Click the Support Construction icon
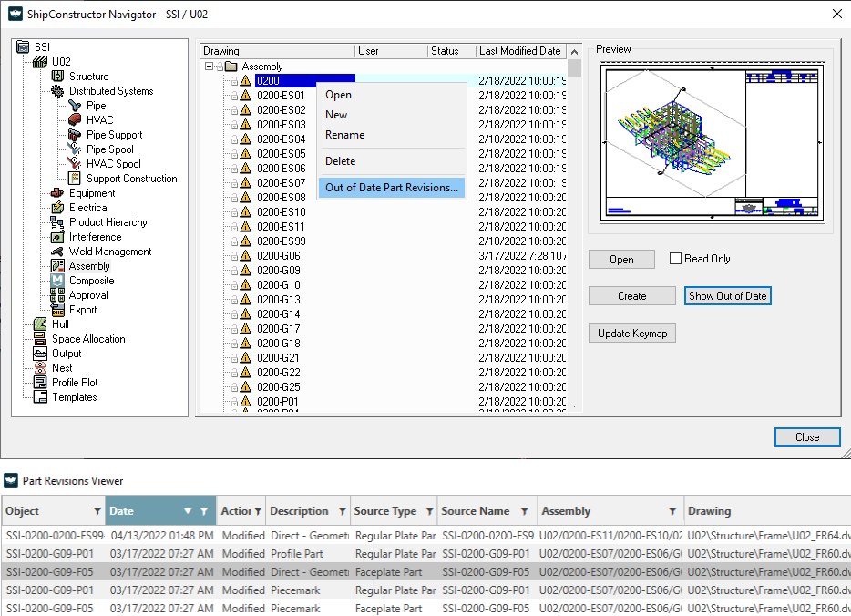Viewport: 851px width, 616px height. point(75,178)
